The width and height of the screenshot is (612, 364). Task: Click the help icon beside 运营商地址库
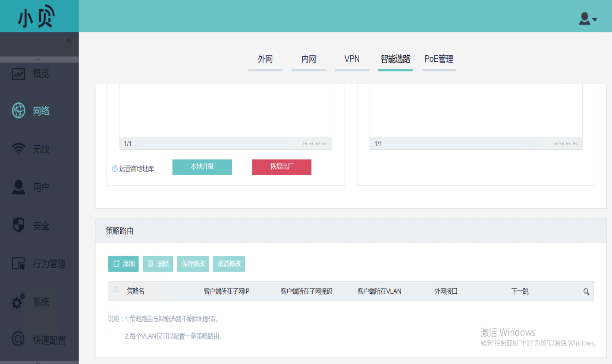(x=115, y=169)
